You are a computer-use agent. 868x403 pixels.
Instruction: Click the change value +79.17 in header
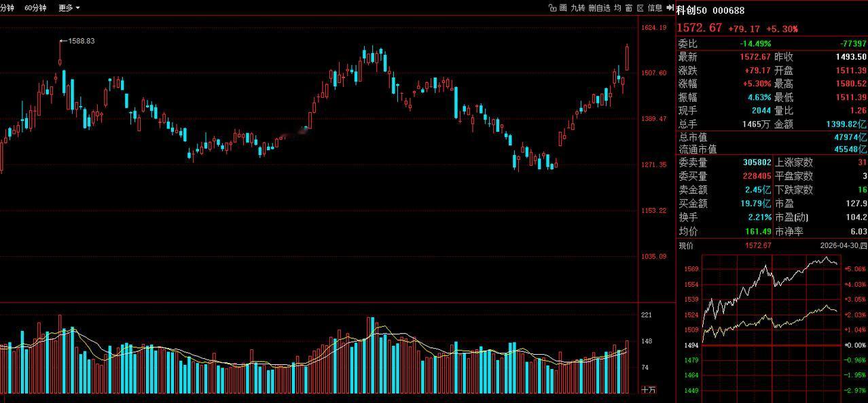745,29
